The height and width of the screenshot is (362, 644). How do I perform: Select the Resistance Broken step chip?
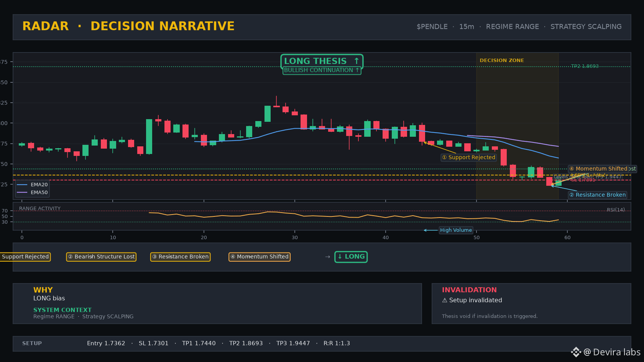180,257
